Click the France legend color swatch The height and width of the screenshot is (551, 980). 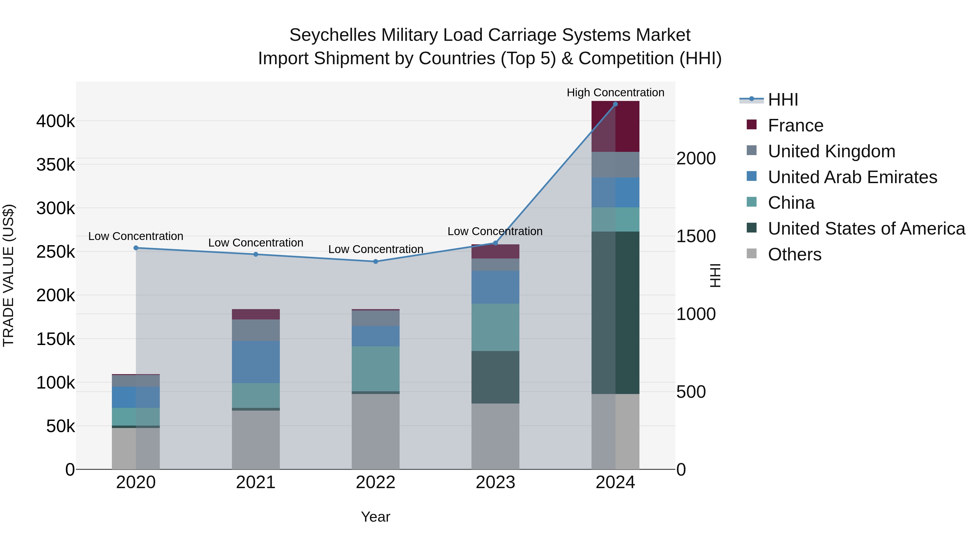point(752,124)
